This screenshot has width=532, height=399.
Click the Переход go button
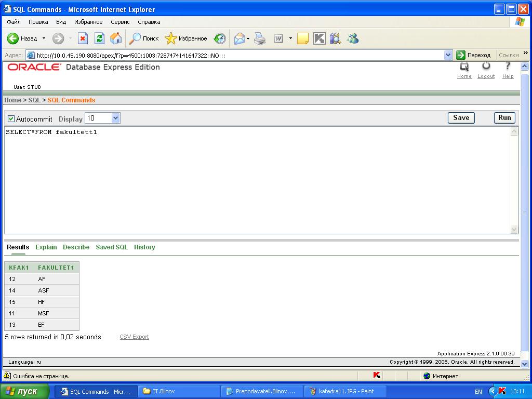[473, 55]
